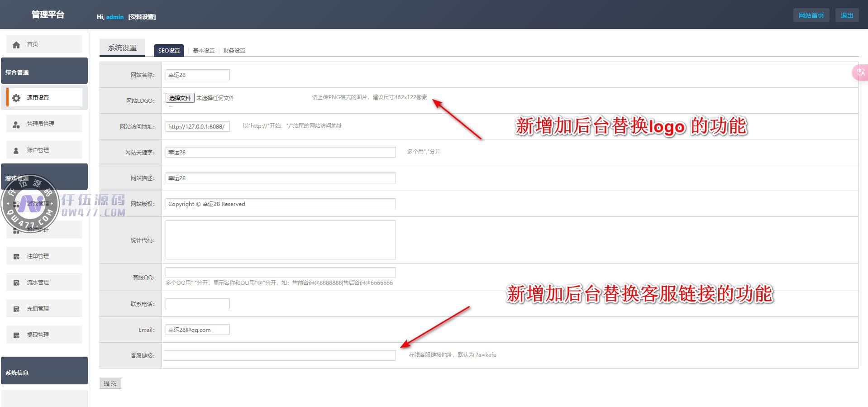Click the 流水管理 sidebar icon
Image resolution: width=868 pixels, height=407 pixels.
16,283
